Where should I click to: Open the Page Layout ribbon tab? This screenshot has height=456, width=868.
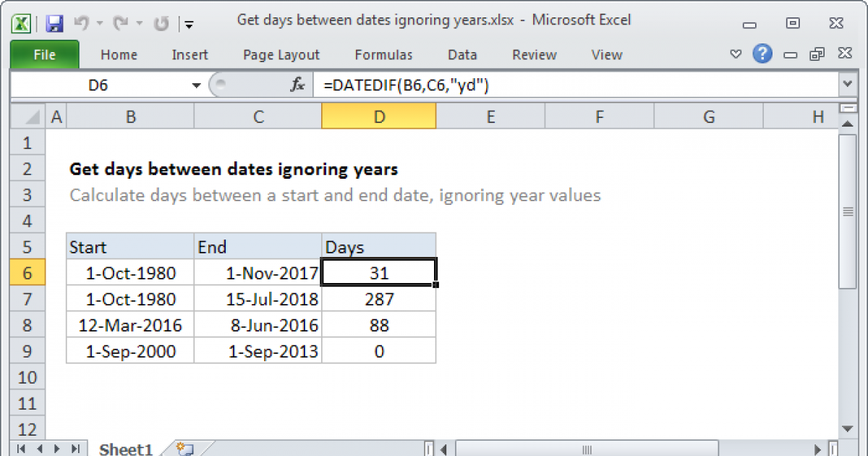tap(281, 55)
